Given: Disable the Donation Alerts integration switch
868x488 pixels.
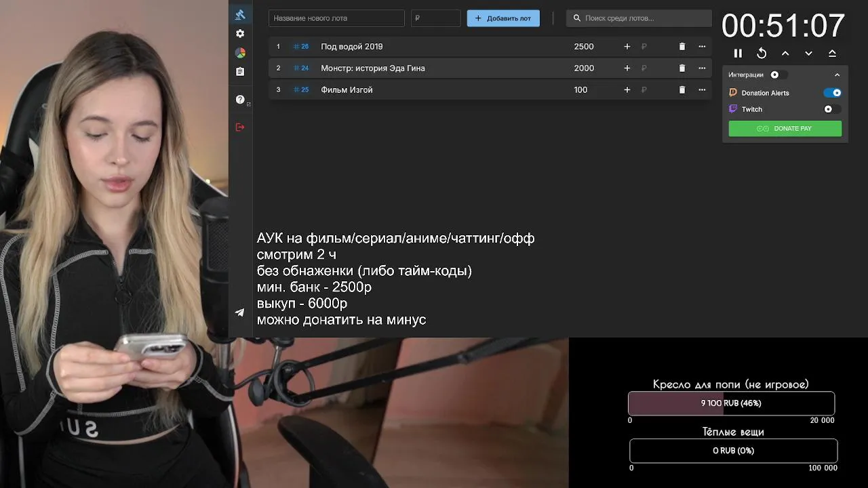Looking at the screenshot, I should 833,93.
